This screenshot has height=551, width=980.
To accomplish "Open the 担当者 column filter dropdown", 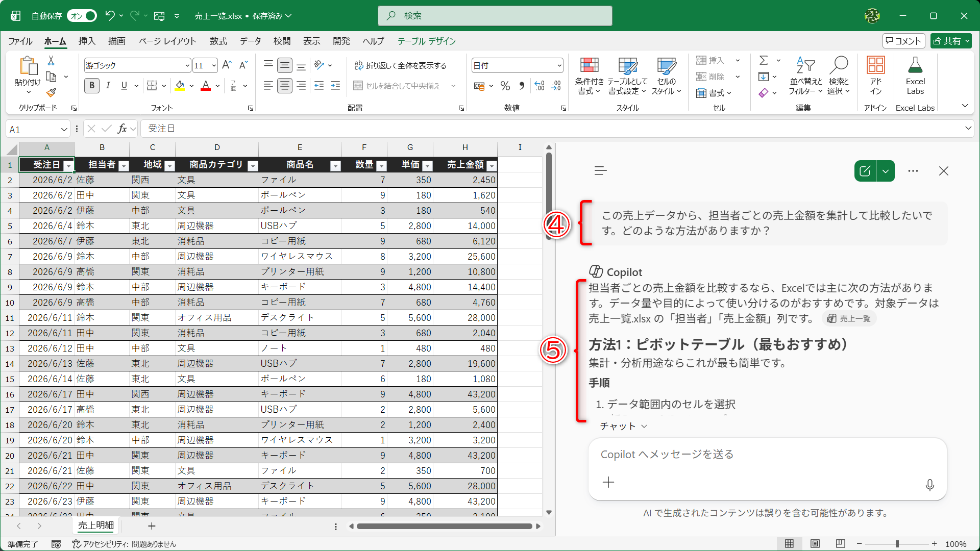I will point(124,166).
